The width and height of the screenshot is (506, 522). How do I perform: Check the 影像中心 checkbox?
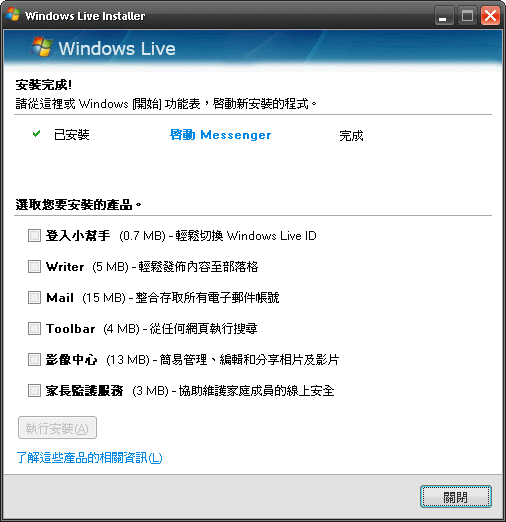point(34,360)
